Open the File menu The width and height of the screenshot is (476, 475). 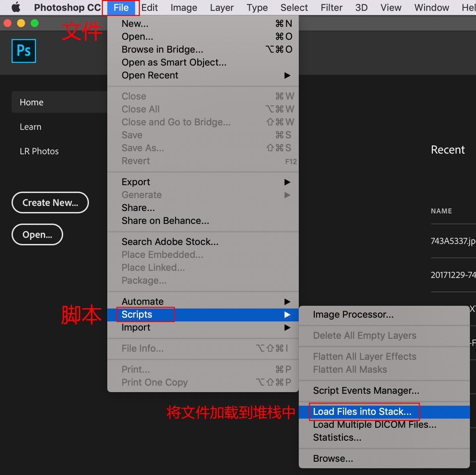[x=121, y=7]
